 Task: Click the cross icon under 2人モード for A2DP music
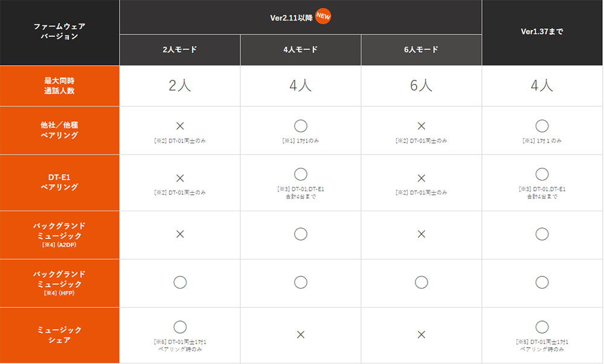(x=180, y=234)
